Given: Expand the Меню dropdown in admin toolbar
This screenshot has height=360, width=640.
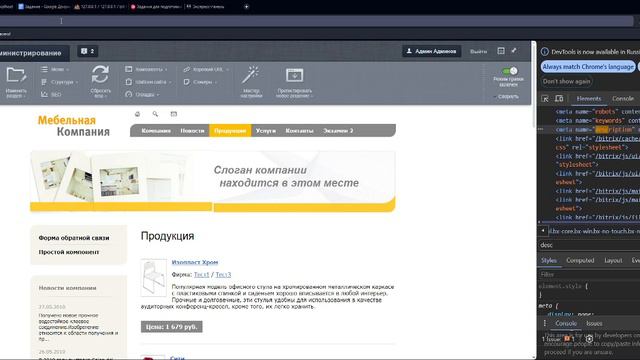Looking at the screenshot, I should (55, 69).
